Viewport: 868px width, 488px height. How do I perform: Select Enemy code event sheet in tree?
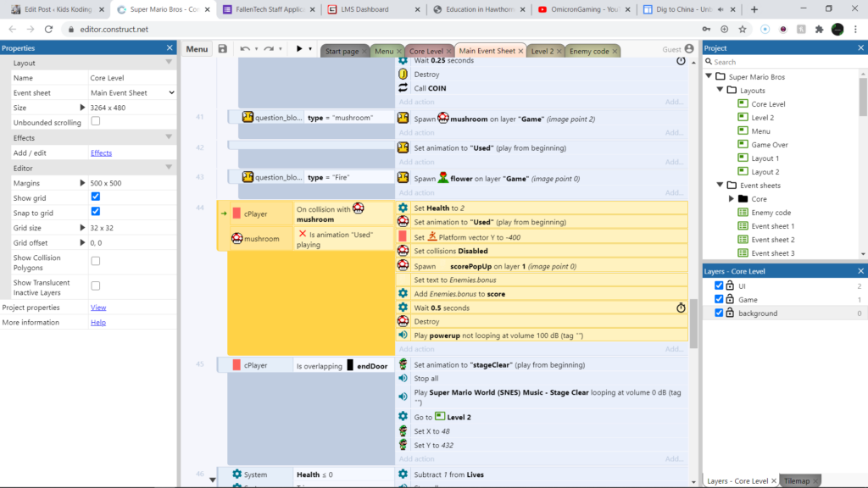click(x=771, y=213)
